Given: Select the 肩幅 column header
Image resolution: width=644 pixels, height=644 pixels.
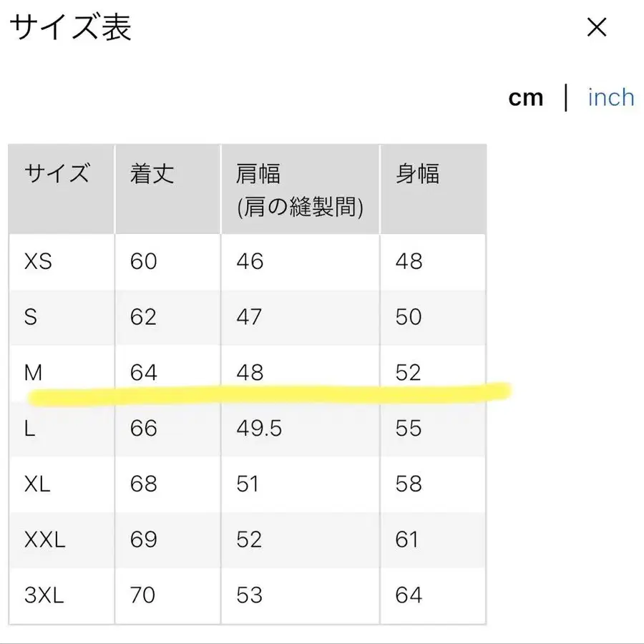Looking at the screenshot, I should pos(260,174).
